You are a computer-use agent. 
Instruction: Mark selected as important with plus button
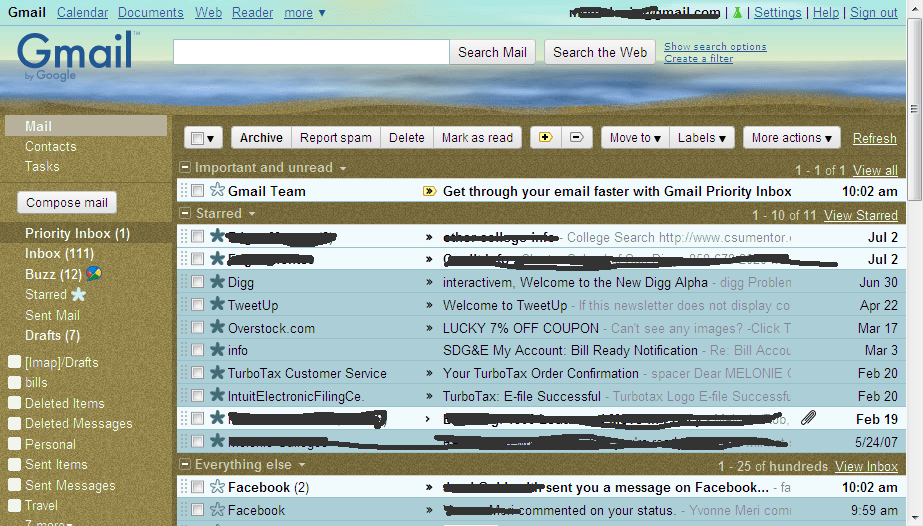[545, 138]
